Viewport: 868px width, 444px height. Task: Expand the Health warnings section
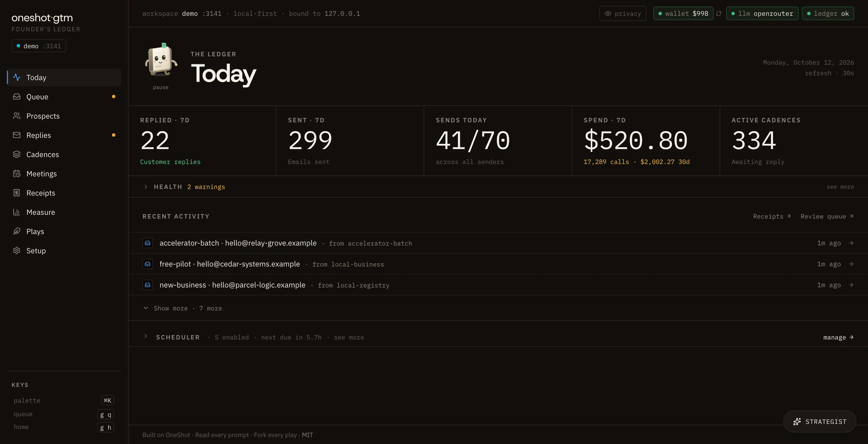[146, 186]
